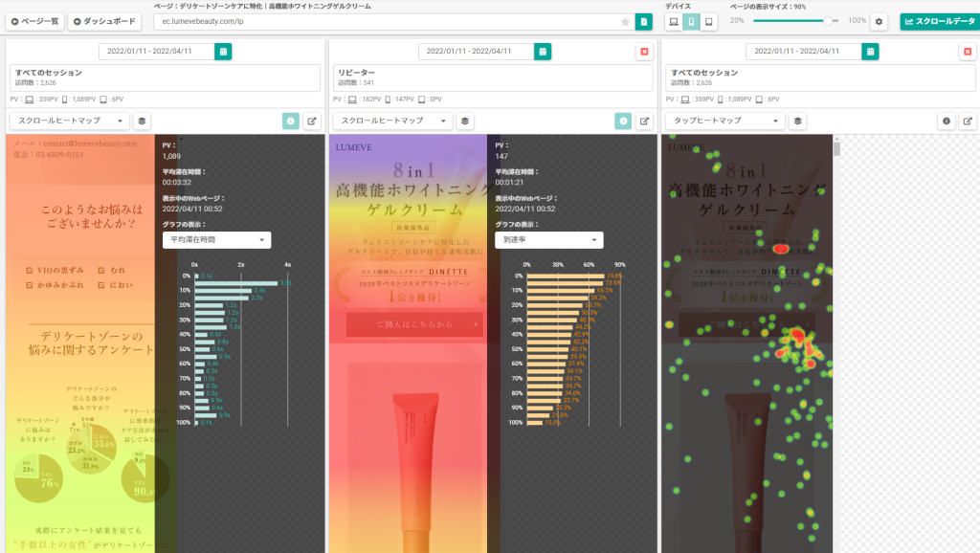The image size is (980, 553).
Task: Open the layers icon in middle panel
Action: tap(465, 121)
